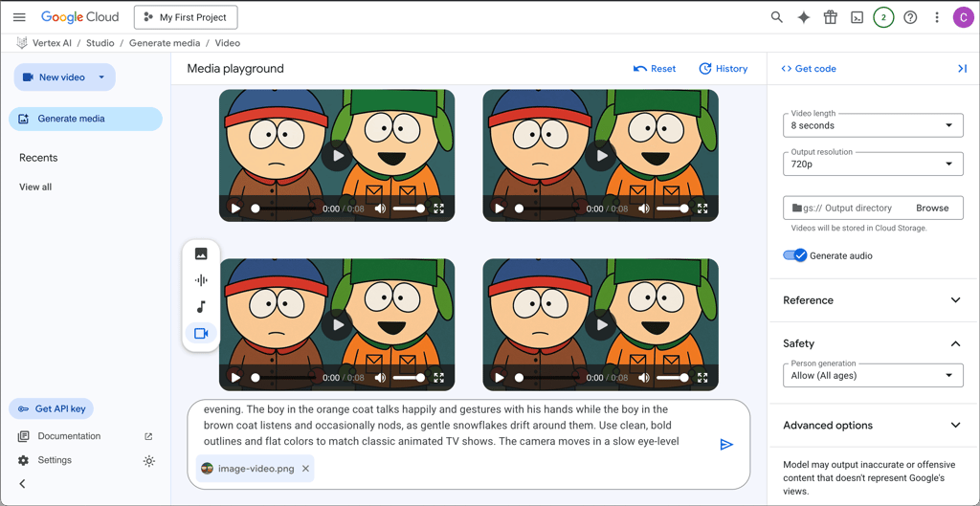This screenshot has height=506, width=980.
Task: Open the search magnifier icon
Action: (777, 17)
